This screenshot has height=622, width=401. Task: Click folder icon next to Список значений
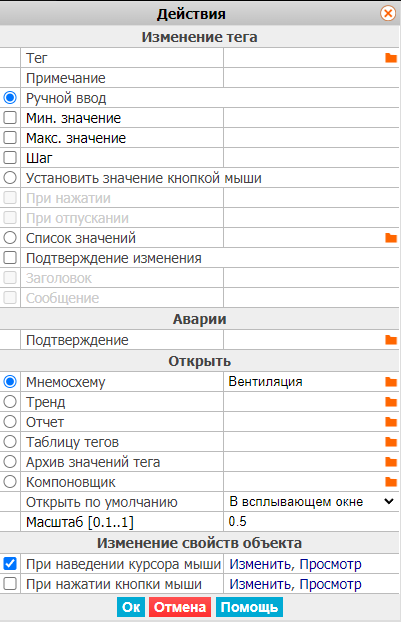[391, 238]
